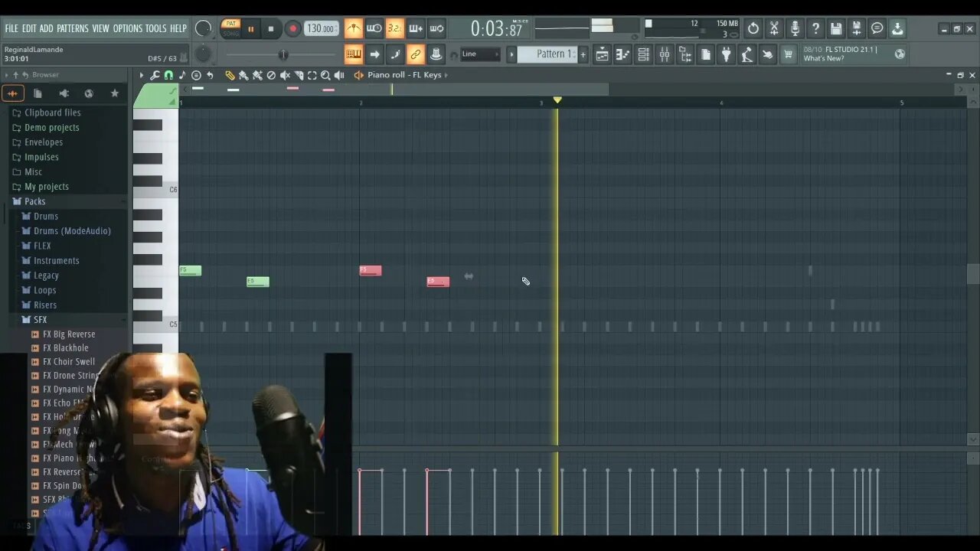Toggle blend recording overdub button
This screenshot has width=980, height=551.
coord(416,28)
